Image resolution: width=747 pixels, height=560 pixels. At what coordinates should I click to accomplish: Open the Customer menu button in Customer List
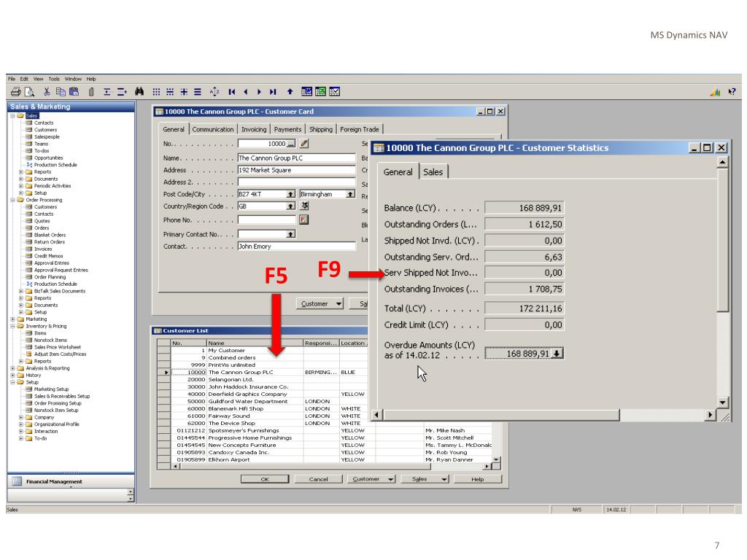click(371, 479)
